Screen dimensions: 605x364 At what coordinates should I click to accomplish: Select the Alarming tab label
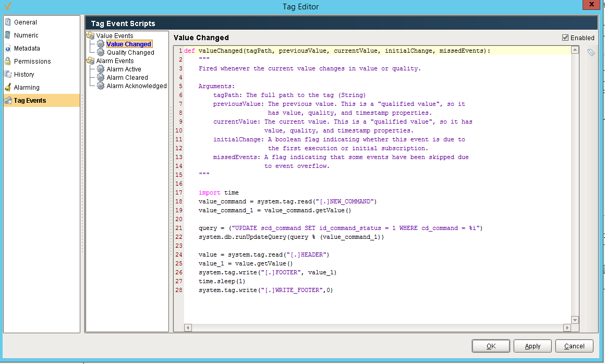point(27,88)
